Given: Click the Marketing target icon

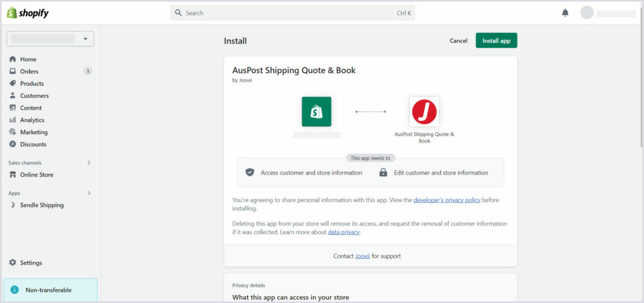Looking at the screenshot, I should [13, 132].
